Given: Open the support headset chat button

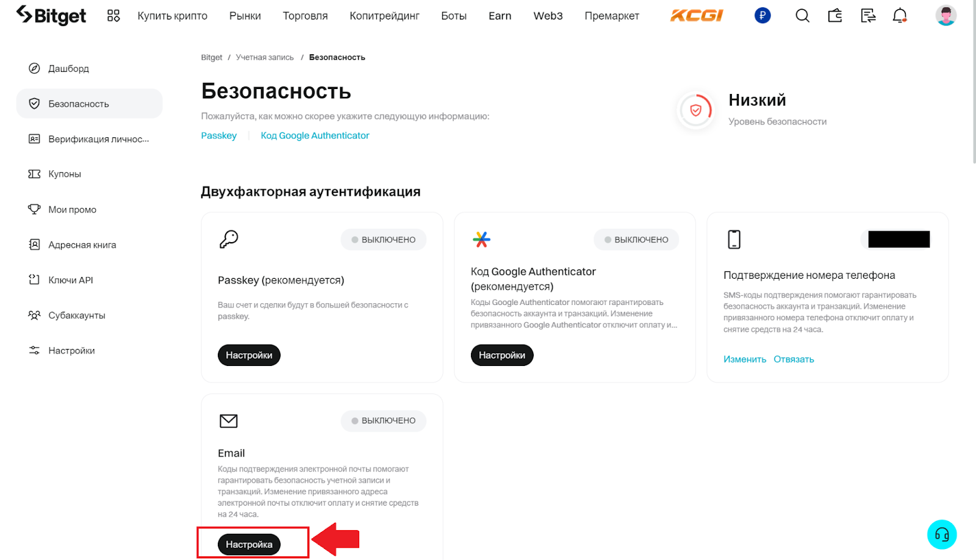Looking at the screenshot, I should pyautogui.click(x=942, y=535).
